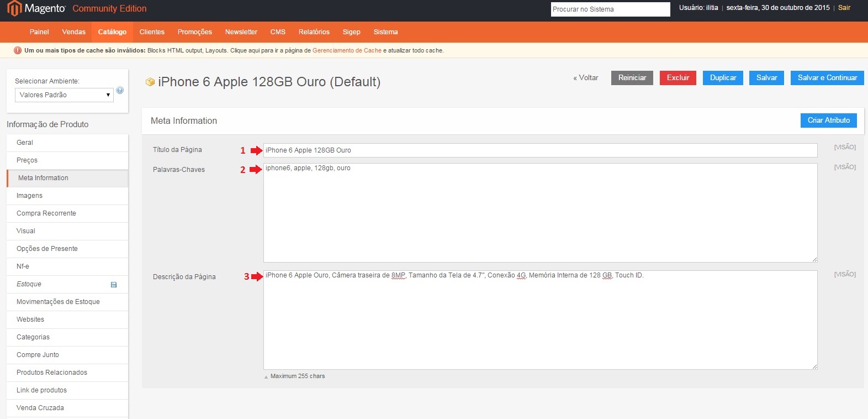Click the save icon on Estoque row
The width and height of the screenshot is (868, 419).
114,285
